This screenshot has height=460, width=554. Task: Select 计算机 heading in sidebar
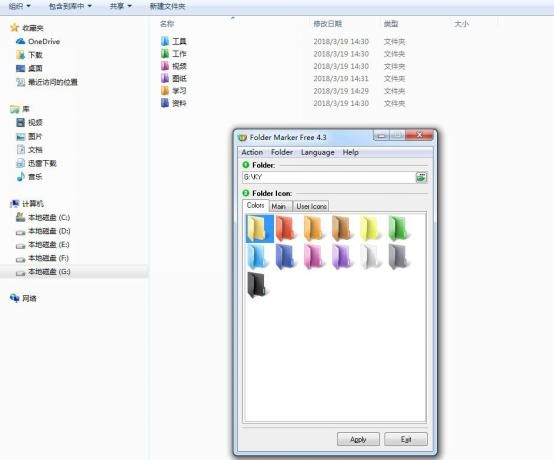(27, 204)
